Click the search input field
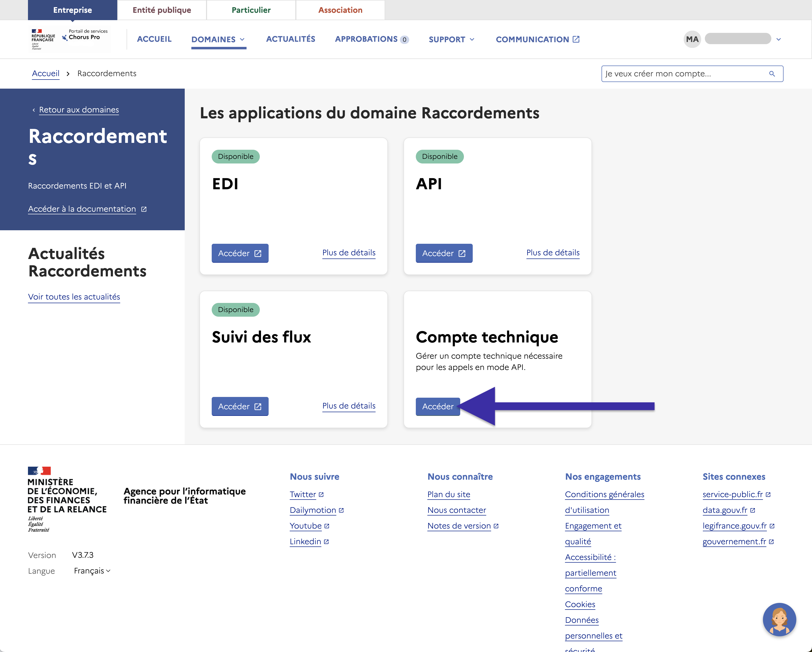Screen dimensions: 812x652 point(692,74)
